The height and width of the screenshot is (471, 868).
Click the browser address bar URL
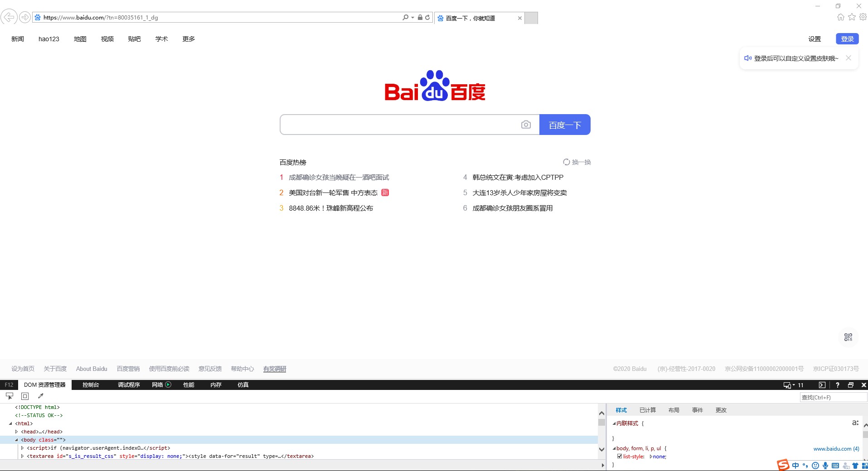(x=101, y=17)
